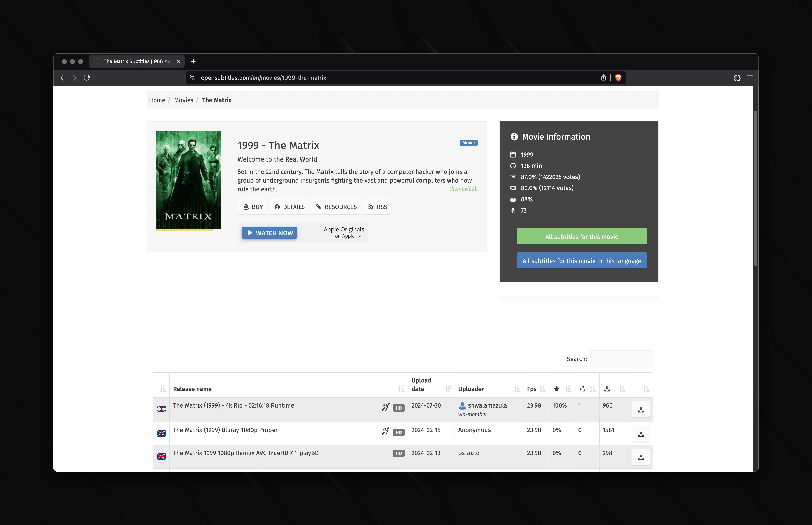
Task: Click the Movie Information info icon
Action: 514,137
